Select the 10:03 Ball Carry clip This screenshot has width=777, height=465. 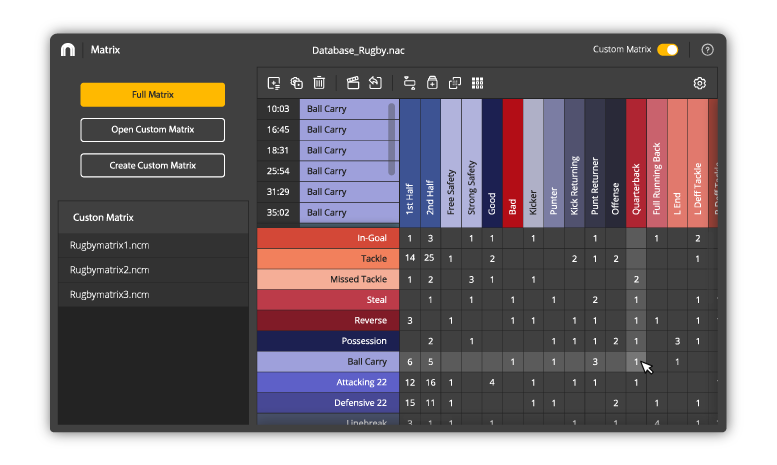tap(340, 109)
